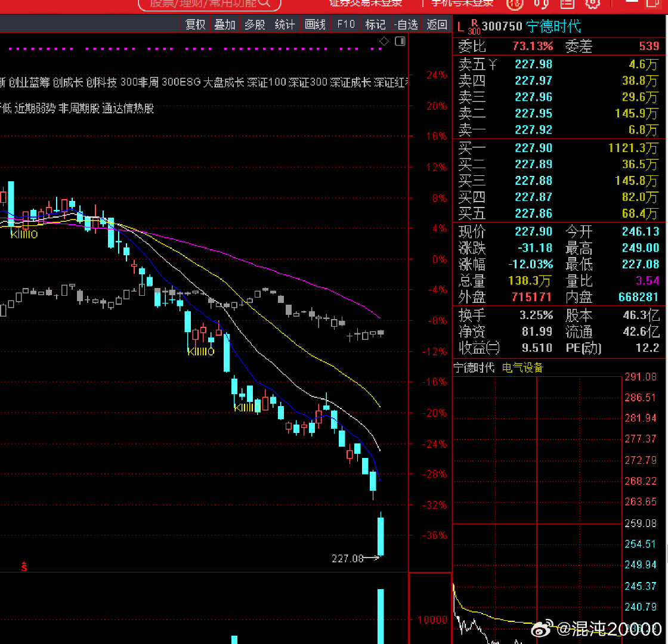The height and width of the screenshot is (644, 668).
Task: Click the 返回 back button
Action: pos(437,24)
